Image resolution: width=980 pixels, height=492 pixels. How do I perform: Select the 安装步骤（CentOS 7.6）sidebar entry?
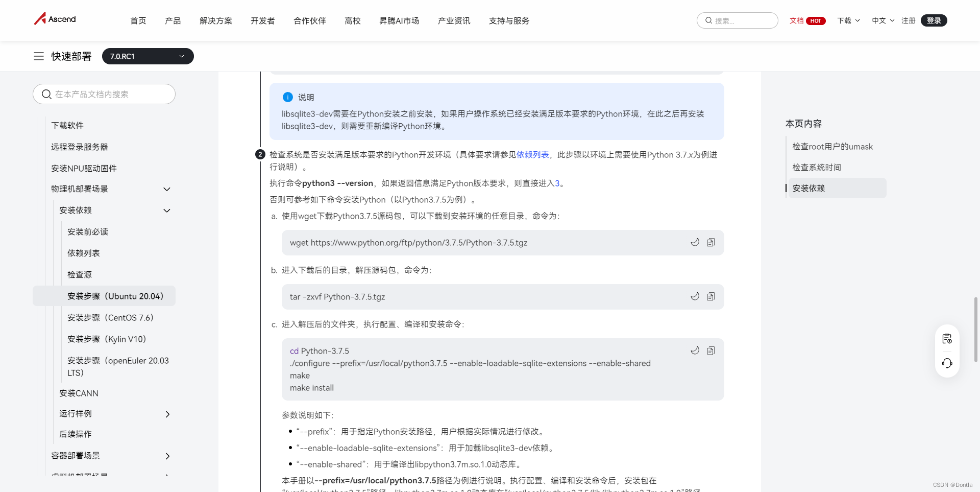pyautogui.click(x=110, y=317)
